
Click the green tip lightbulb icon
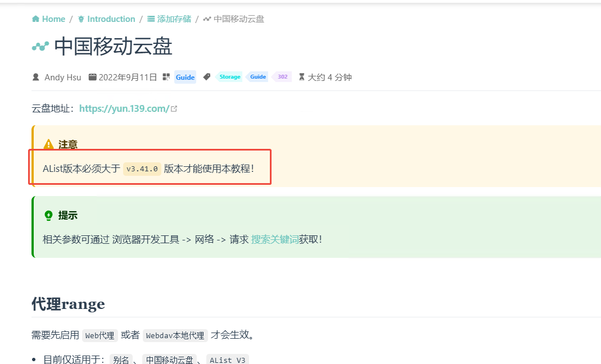coord(49,215)
